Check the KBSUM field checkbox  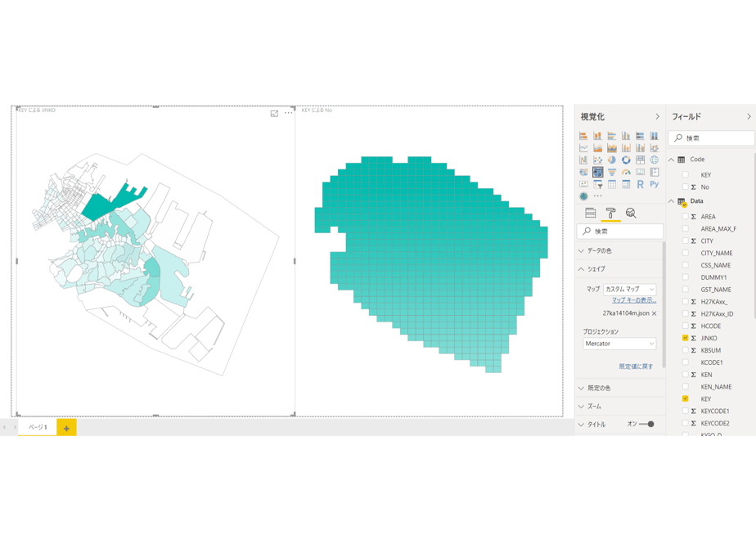[x=685, y=350]
